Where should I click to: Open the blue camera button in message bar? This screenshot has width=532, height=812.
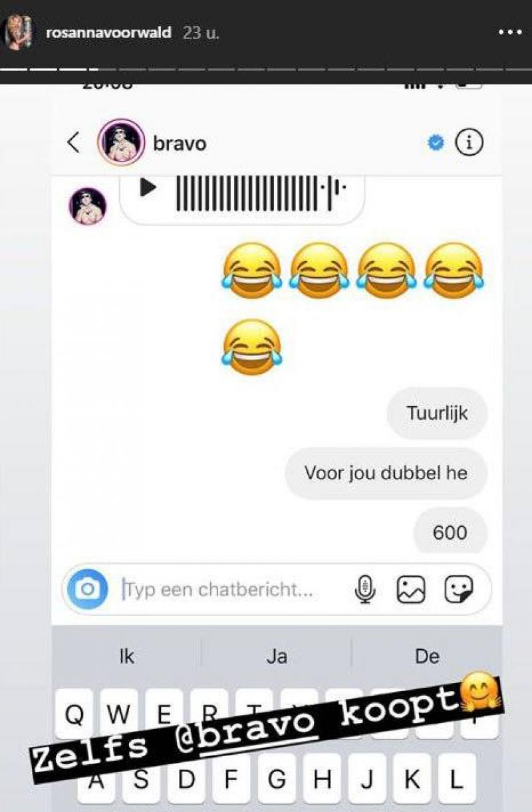(87, 589)
